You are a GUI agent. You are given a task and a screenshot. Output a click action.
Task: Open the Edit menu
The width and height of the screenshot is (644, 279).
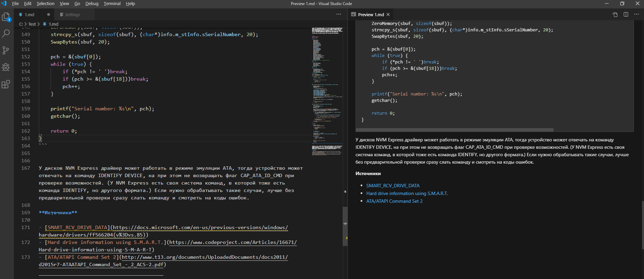28,3
